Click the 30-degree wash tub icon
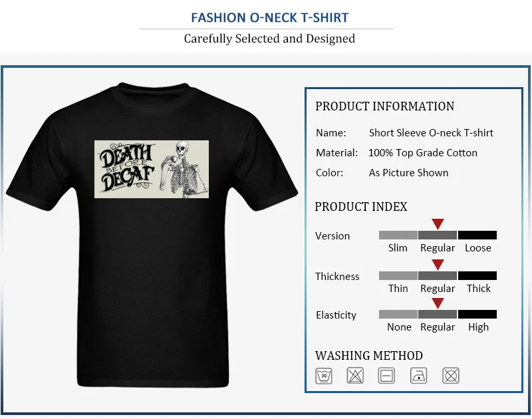The width and height of the screenshot is (532, 419). [x=324, y=376]
